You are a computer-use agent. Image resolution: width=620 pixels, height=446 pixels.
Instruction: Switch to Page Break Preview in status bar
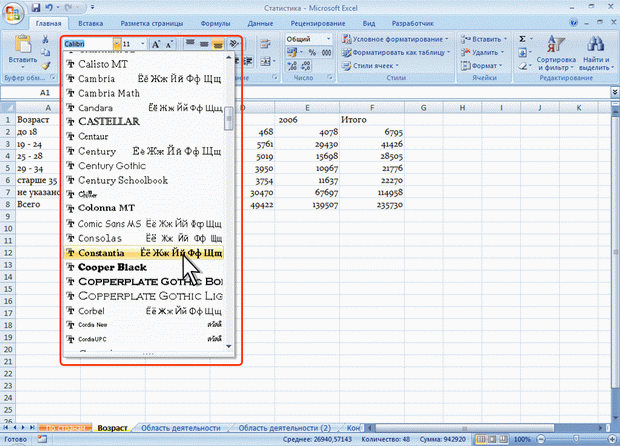pos(503,439)
